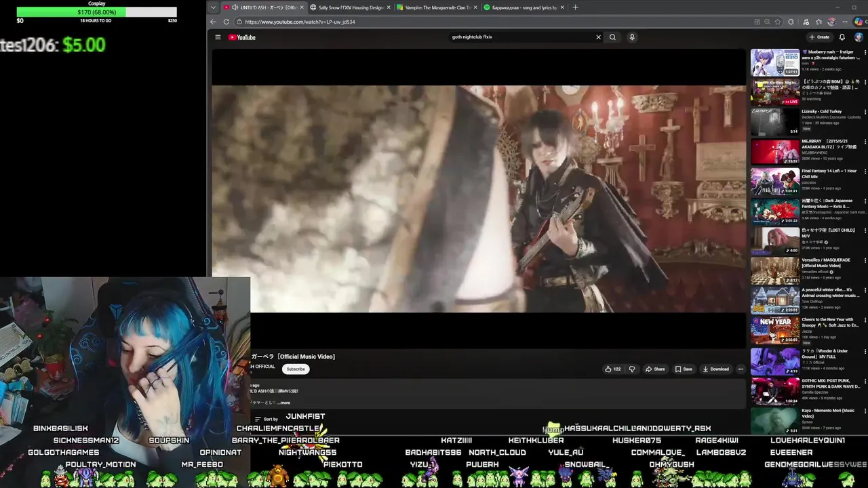Go to the YouTube home logo
The image size is (868, 488).
(x=241, y=37)
